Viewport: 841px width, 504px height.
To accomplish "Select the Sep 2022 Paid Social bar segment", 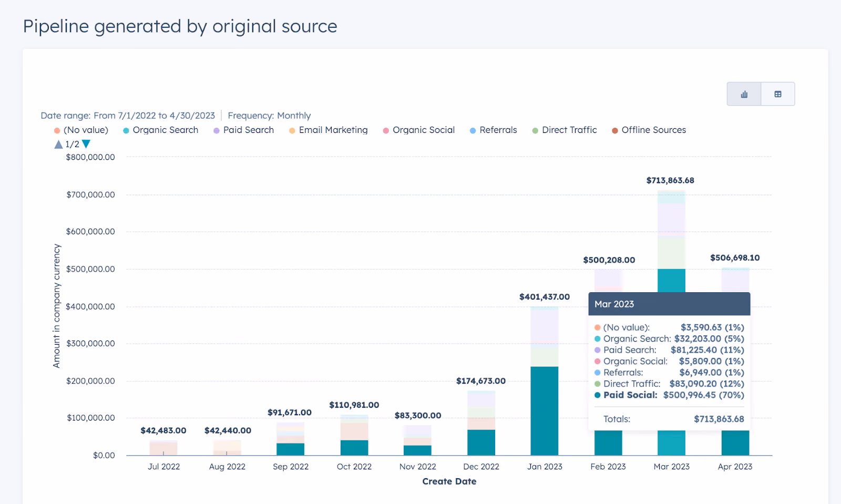I will (x=291, y=449).
